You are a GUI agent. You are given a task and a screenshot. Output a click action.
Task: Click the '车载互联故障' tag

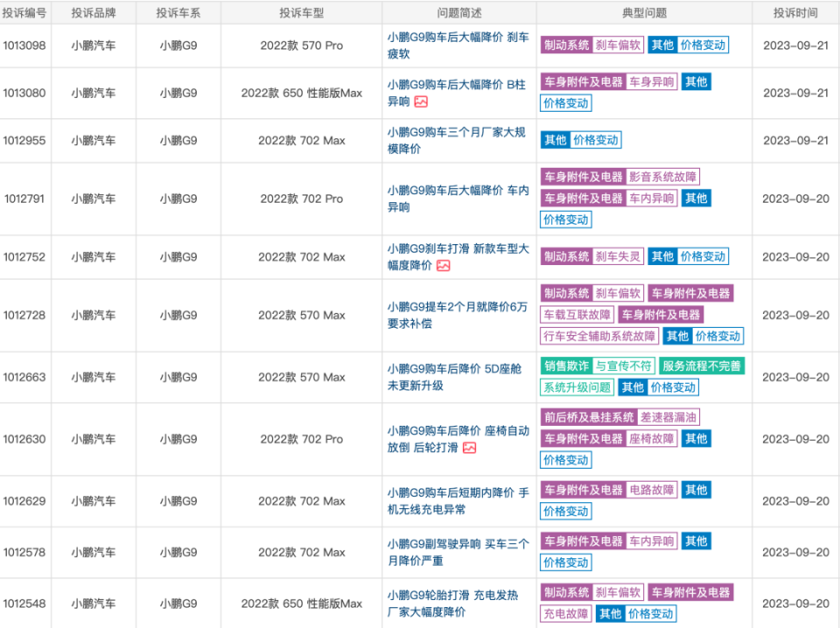577,315
